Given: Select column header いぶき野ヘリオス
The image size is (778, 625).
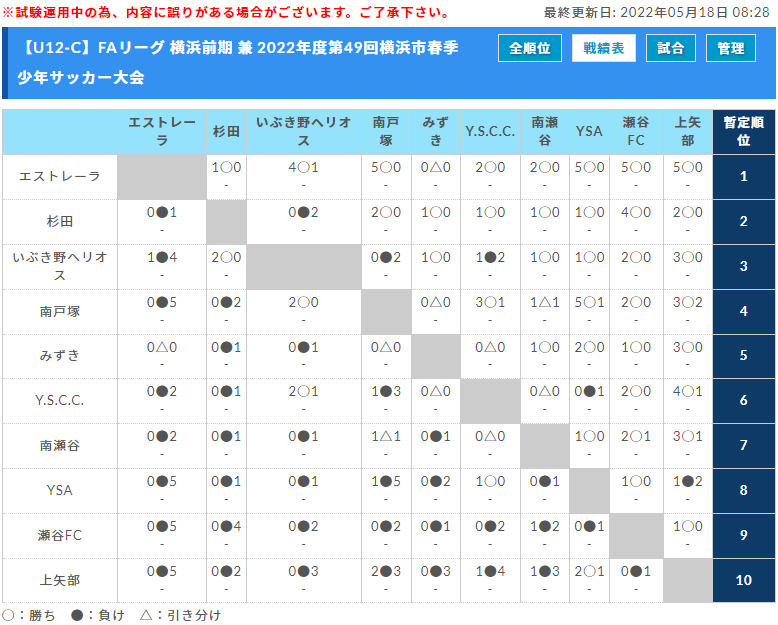Looking at the screenshot, I should (304, 132).
